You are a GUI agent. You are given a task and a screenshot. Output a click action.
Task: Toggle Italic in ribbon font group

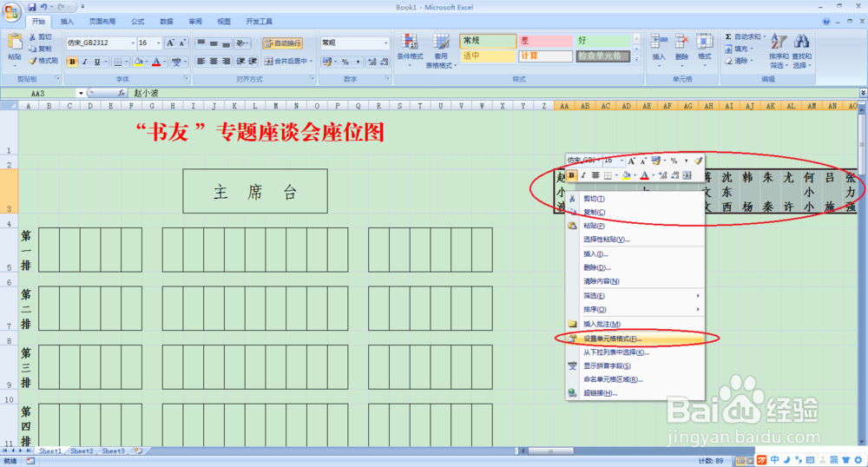tap(85, 62)
